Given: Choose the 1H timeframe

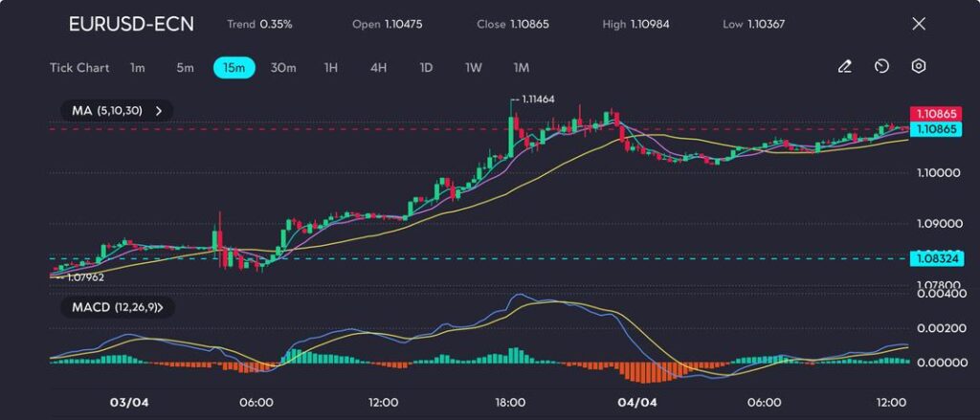Looking at the screenshot, I should pyautogui.click(x=331, y=68).
